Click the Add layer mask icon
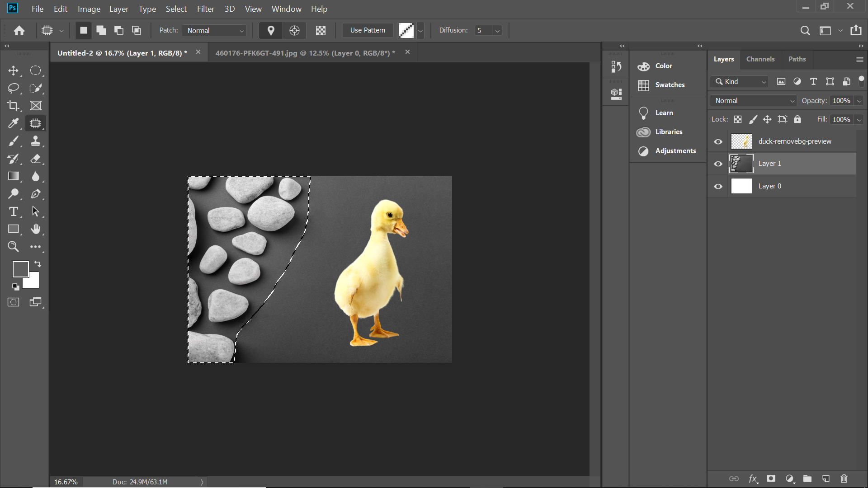 coord(771,479)
